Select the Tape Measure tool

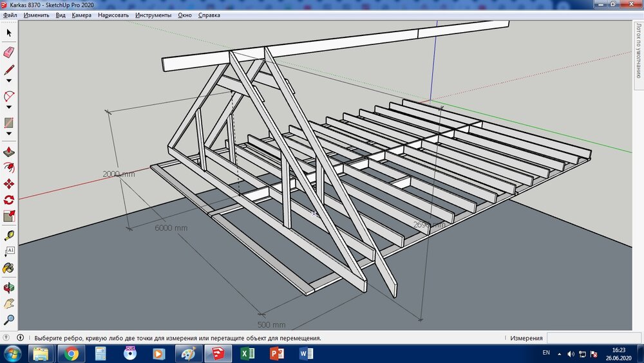click(9, 236)
